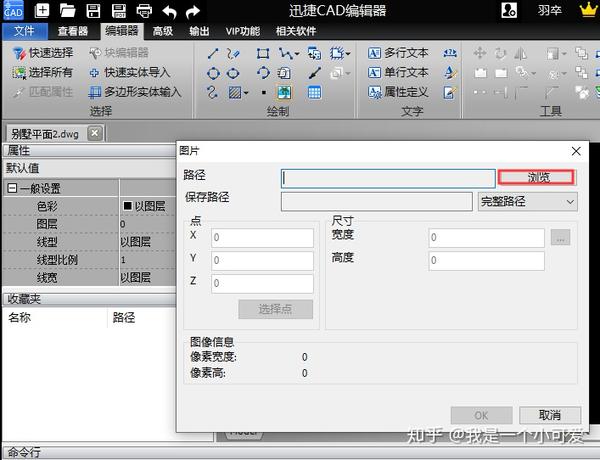Select the Circle drawing tool
This screenshot has height=460, width=600.
click(x=213, y=73)
